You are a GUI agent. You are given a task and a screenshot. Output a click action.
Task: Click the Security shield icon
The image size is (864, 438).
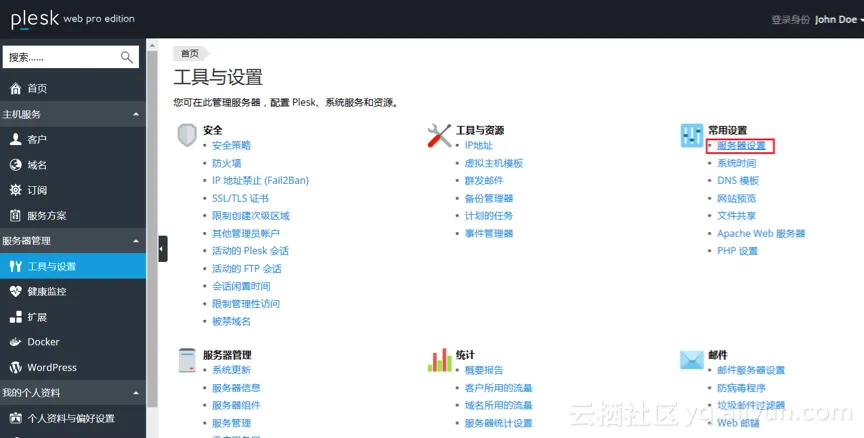tap(187, 135)
